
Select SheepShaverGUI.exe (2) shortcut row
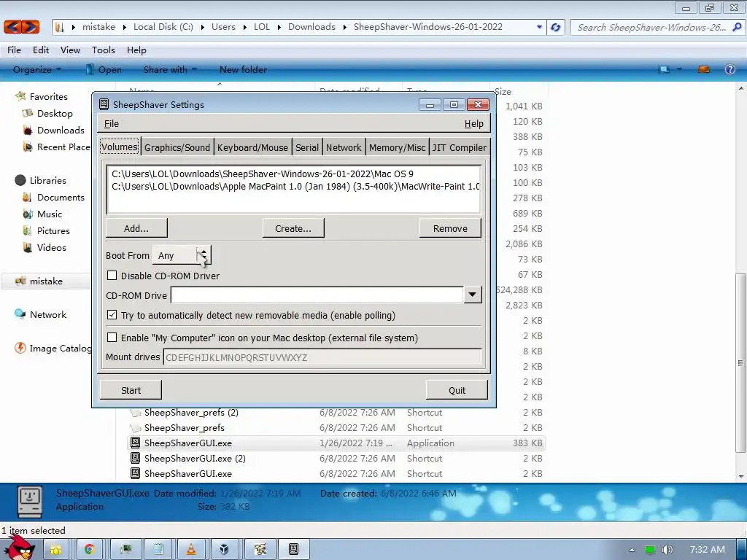pos(337,458)
